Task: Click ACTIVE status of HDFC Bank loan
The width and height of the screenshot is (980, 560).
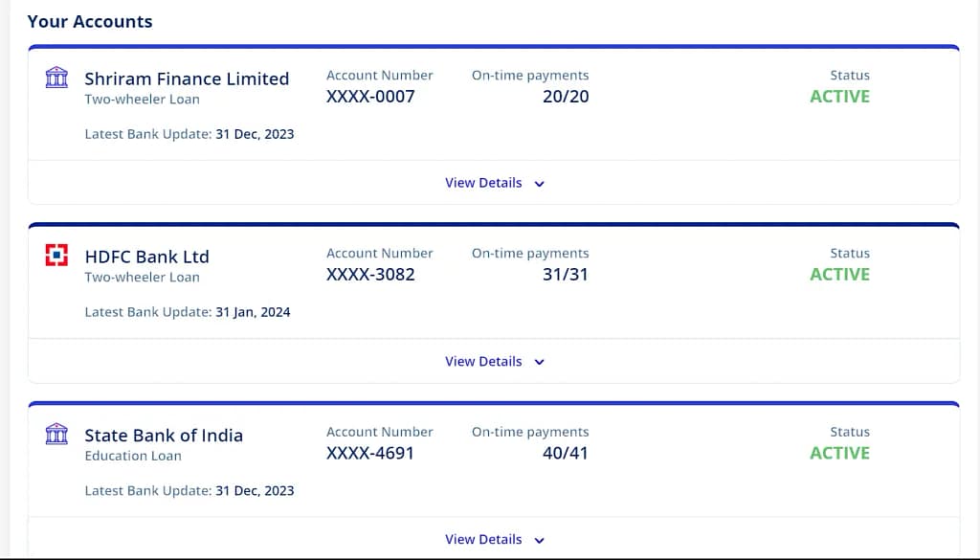Action: click(839, 274)
